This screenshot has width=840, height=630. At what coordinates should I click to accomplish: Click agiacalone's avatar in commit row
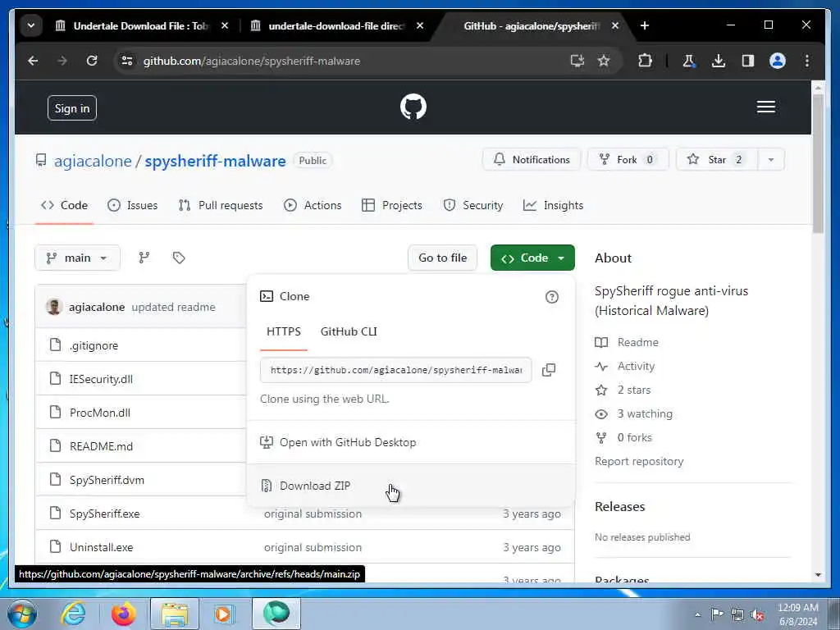point(53,307)
